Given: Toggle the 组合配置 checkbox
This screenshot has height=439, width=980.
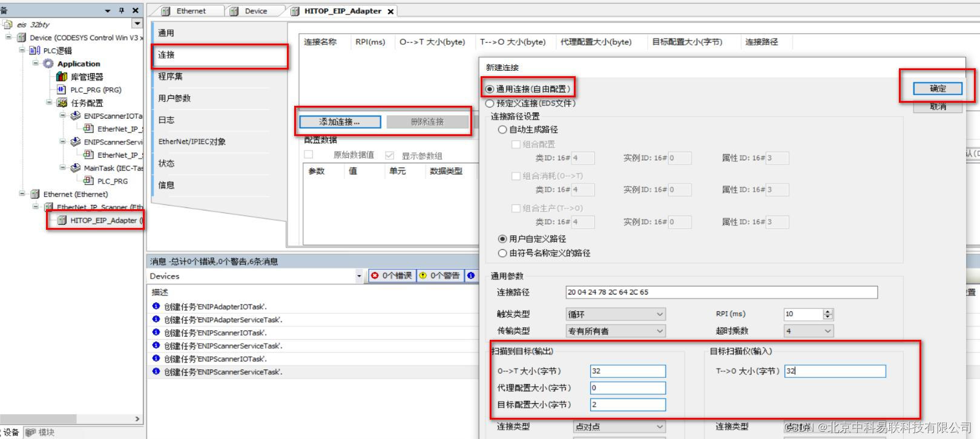Looking at the screenshot, I should click(x=516, y=144).
